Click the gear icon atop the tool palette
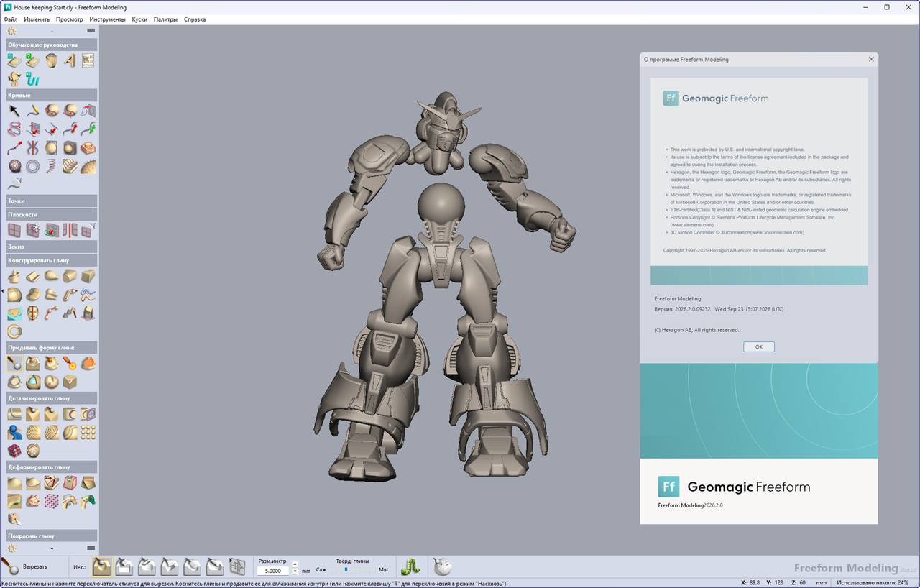The height and width of the screenshot is (588, 920). tap(11, 31)
